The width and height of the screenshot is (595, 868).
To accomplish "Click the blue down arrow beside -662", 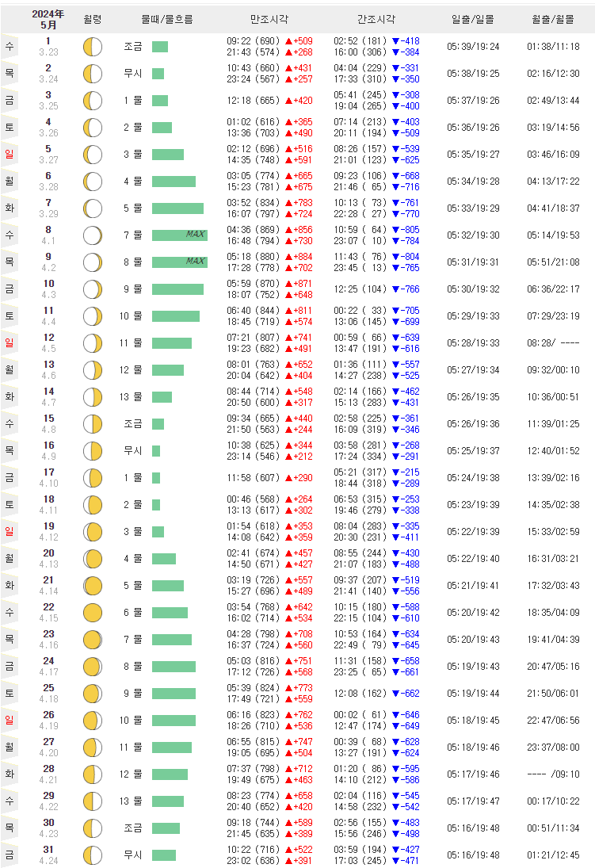I will [395, 694].
